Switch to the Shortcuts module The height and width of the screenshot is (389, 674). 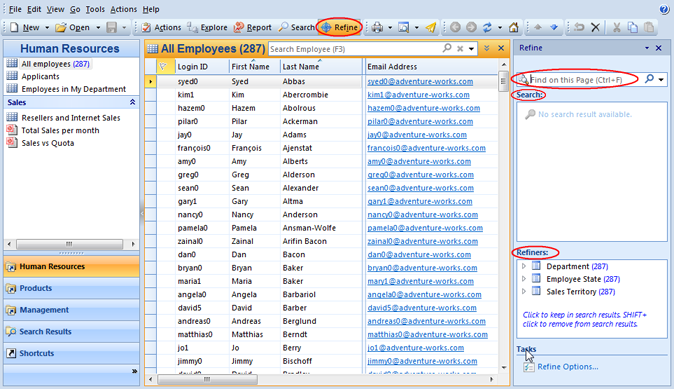71,353
